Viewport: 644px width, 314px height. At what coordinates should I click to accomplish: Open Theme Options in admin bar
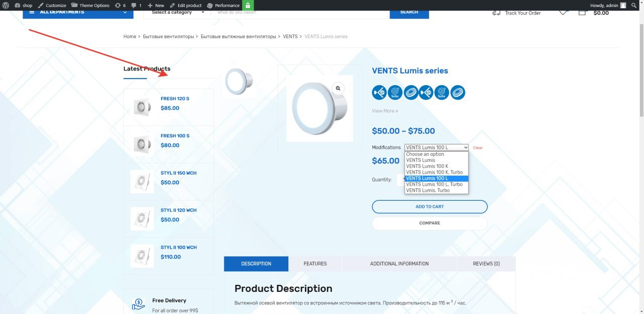[90, 5]
